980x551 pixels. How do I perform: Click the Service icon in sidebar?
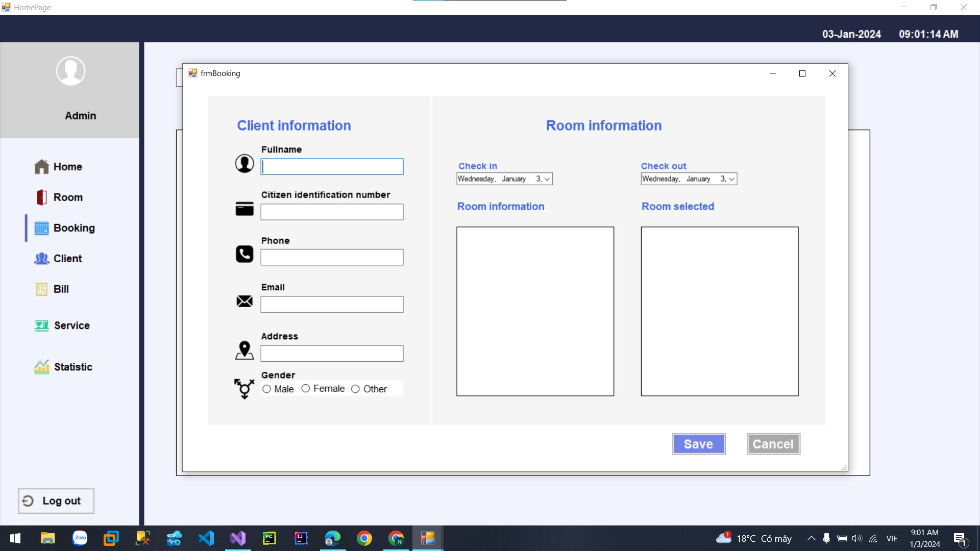click(41, 325)
